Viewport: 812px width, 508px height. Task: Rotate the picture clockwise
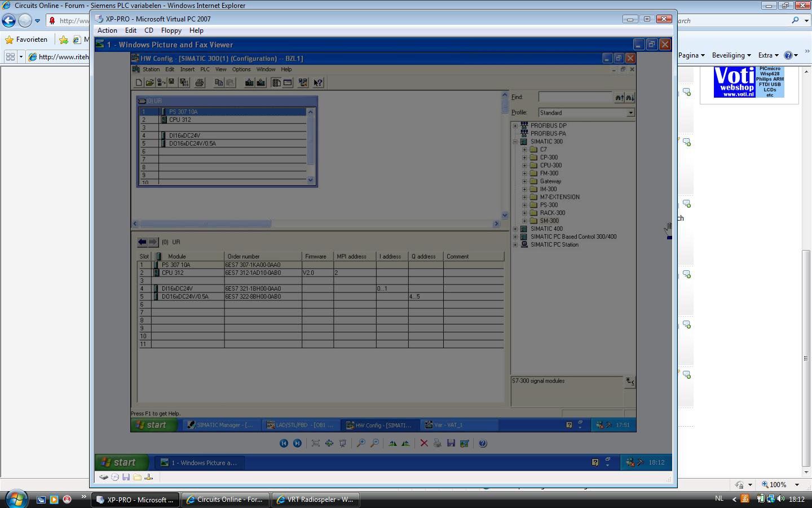click(392, 444)
